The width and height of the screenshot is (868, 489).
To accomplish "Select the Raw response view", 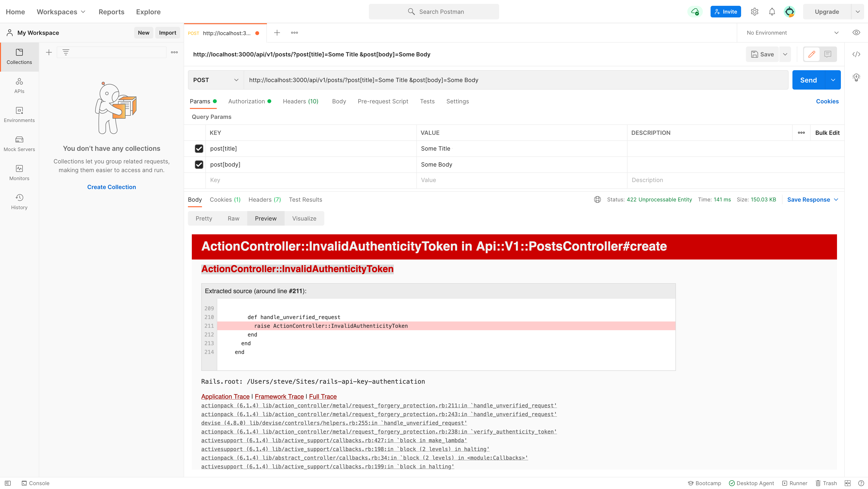I will click(233, 219).
